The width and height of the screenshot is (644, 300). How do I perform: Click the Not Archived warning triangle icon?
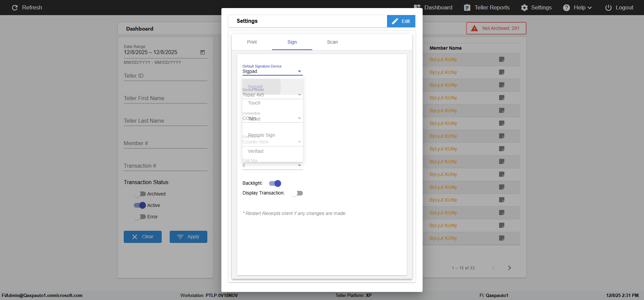click(x=474, y=28)
